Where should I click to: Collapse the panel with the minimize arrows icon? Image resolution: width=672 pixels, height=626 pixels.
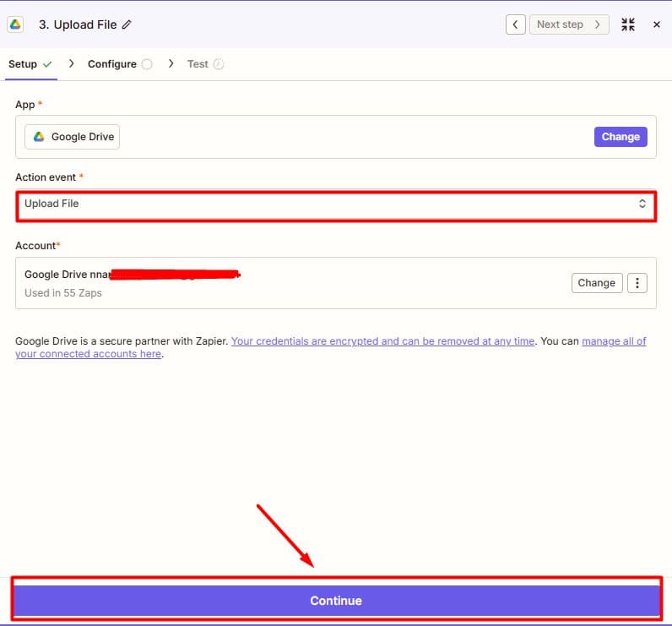[628, 24]
